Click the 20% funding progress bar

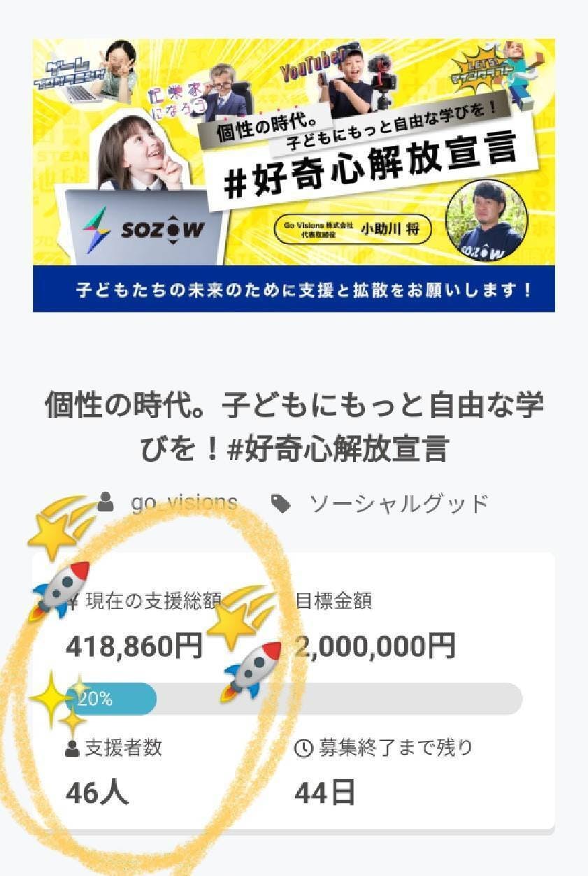coord(294,699)
